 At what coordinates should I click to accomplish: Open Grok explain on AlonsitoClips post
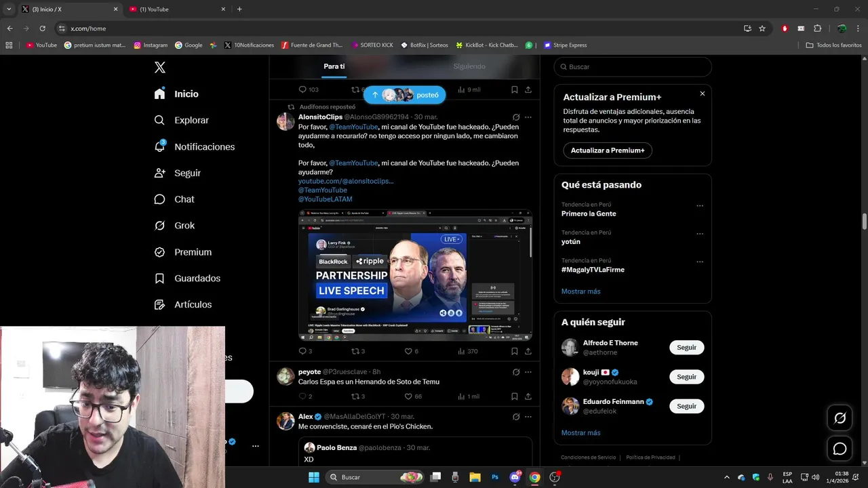coord(516,117)
